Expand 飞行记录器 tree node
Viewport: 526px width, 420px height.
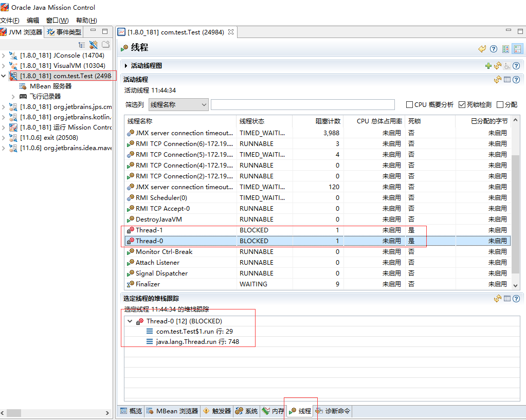pos(13,97)
